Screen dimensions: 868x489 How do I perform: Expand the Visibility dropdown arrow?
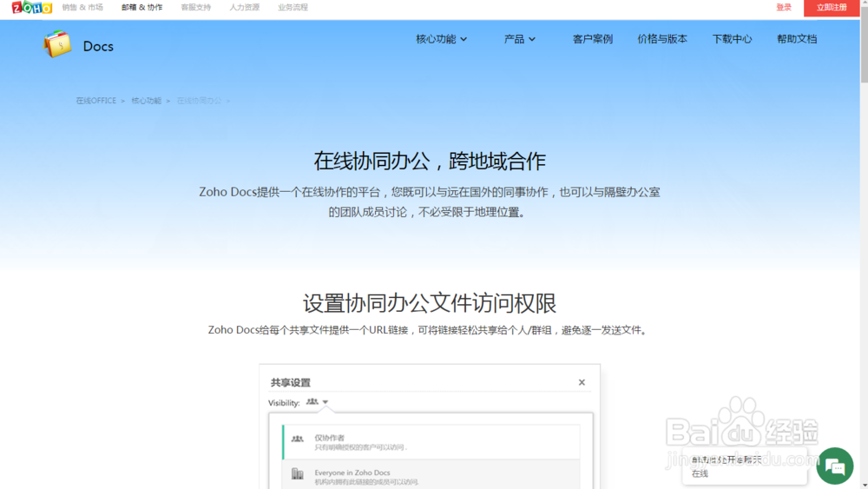(x=325, y=402)
